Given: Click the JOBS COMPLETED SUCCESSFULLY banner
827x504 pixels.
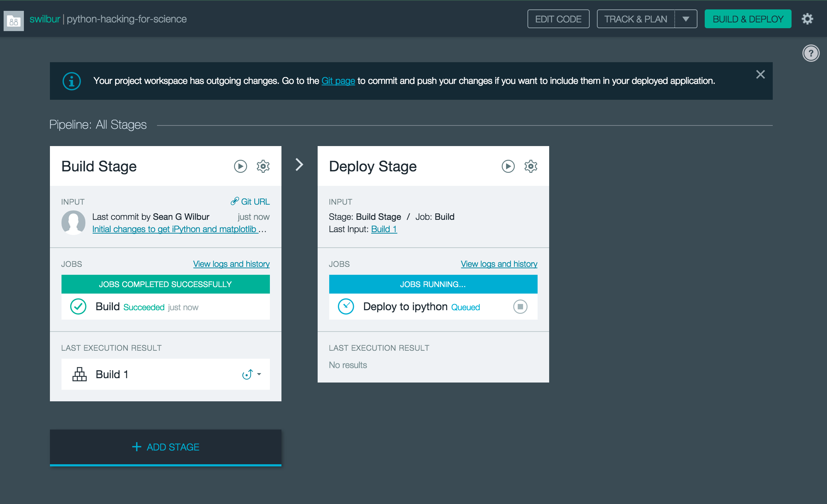Looking at the screenshot, I should pos(165,284).
